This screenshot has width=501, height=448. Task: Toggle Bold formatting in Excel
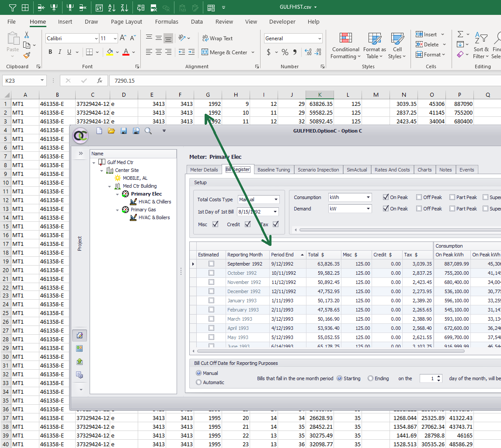pos(50,52)
